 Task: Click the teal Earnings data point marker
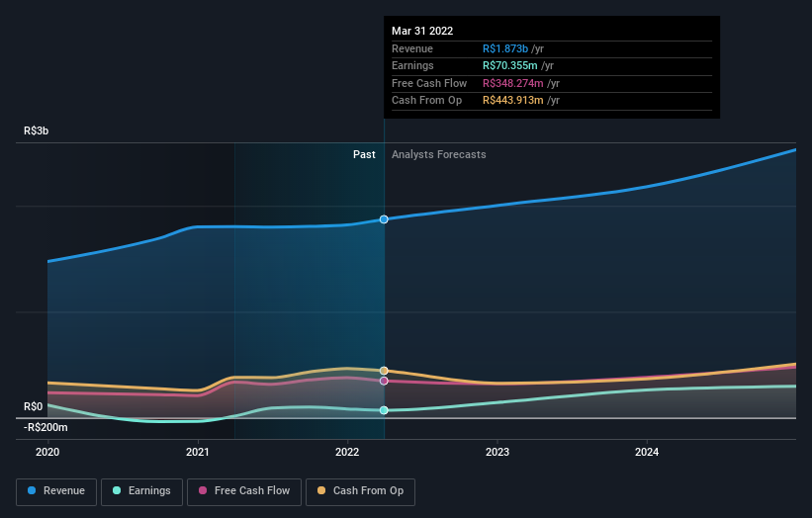[384, 410]
